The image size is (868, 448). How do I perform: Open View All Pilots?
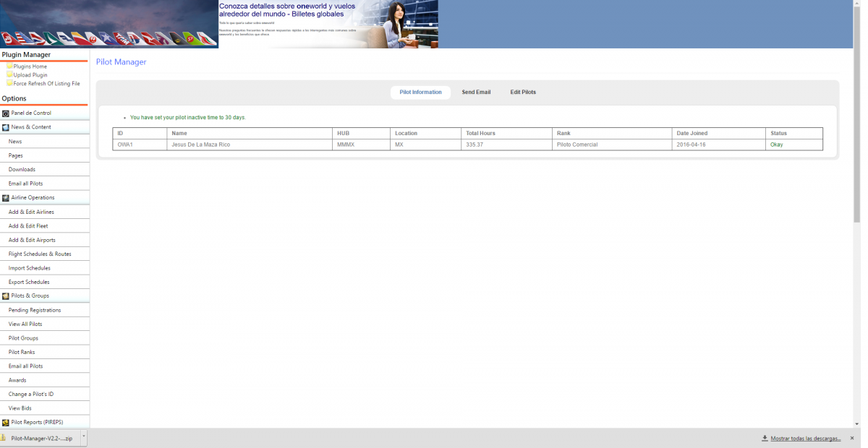tap(45, 324)
